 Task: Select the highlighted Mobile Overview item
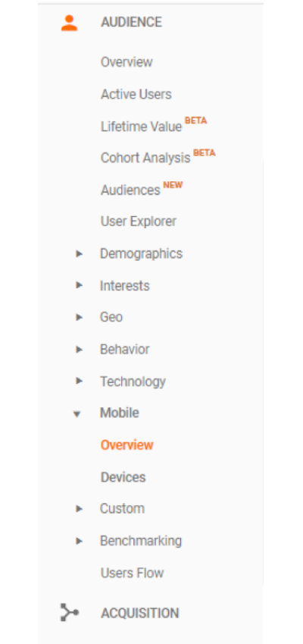(x=127, y=445)
